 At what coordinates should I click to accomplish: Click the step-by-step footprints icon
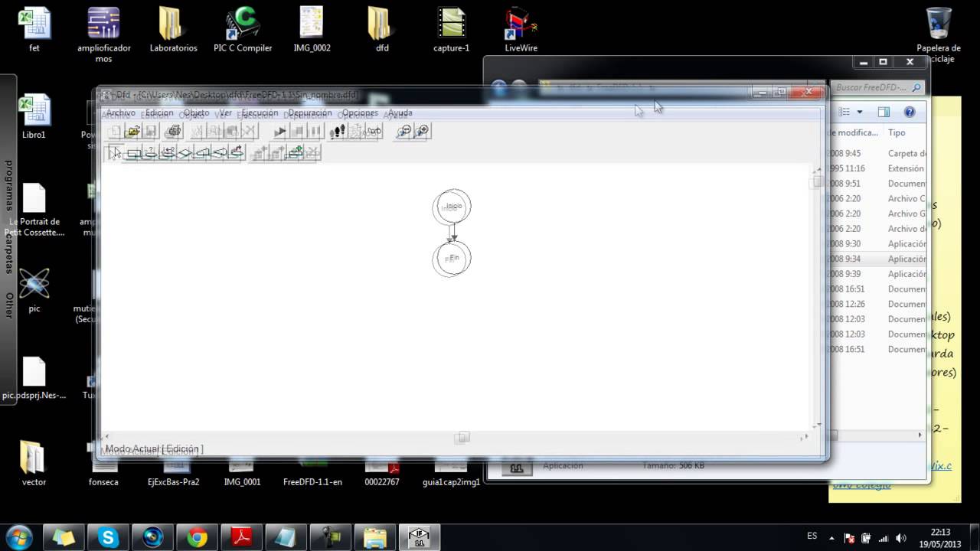[338, 132]
